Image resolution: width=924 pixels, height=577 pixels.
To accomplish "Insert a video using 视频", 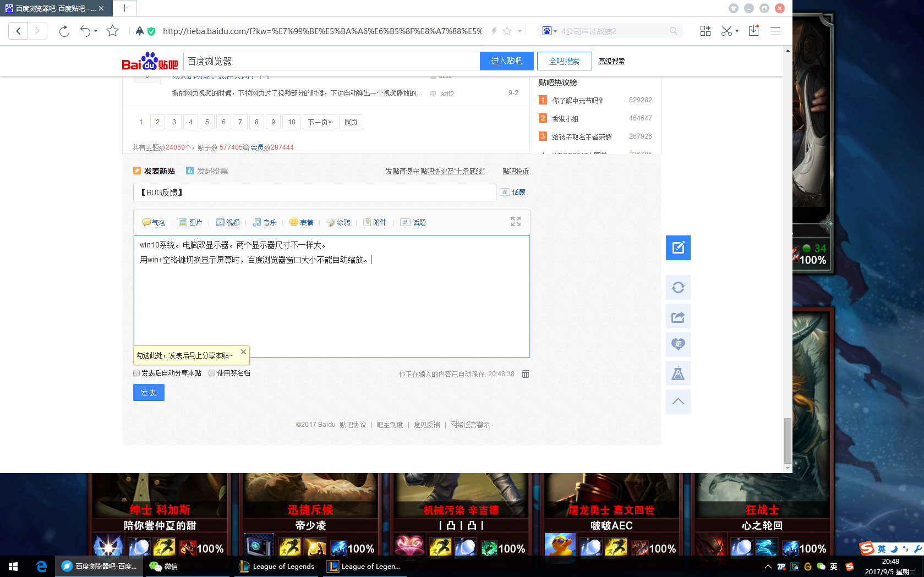I will [228, 223].
